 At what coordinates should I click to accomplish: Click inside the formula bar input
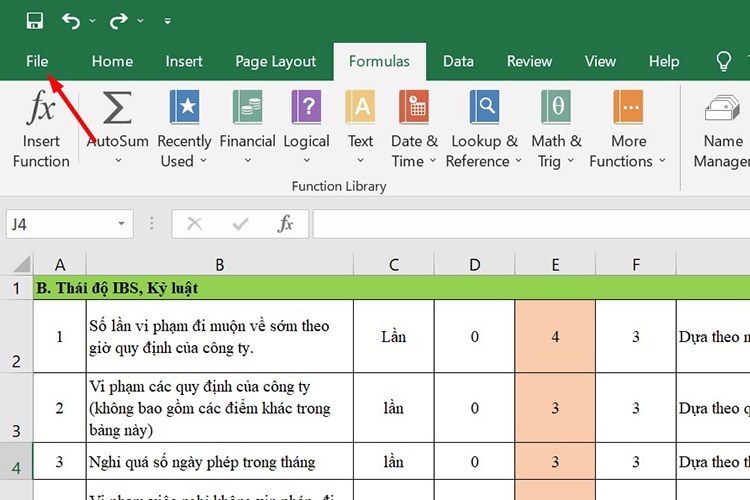tap(531, 224)
